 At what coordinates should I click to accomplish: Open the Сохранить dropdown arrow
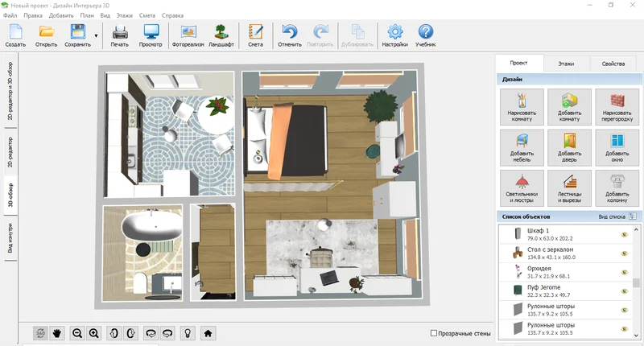click(x=97, y=35)
